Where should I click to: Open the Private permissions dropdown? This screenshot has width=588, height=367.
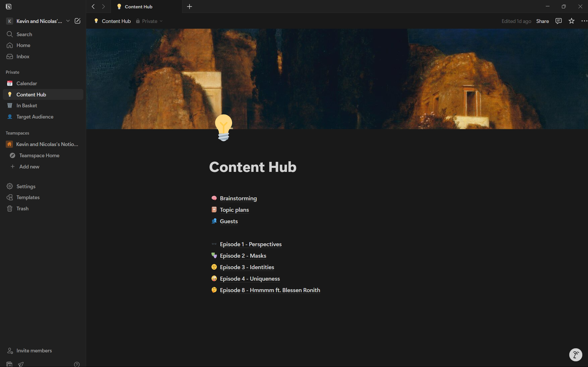pyautogui.click(x=149, y=21)
